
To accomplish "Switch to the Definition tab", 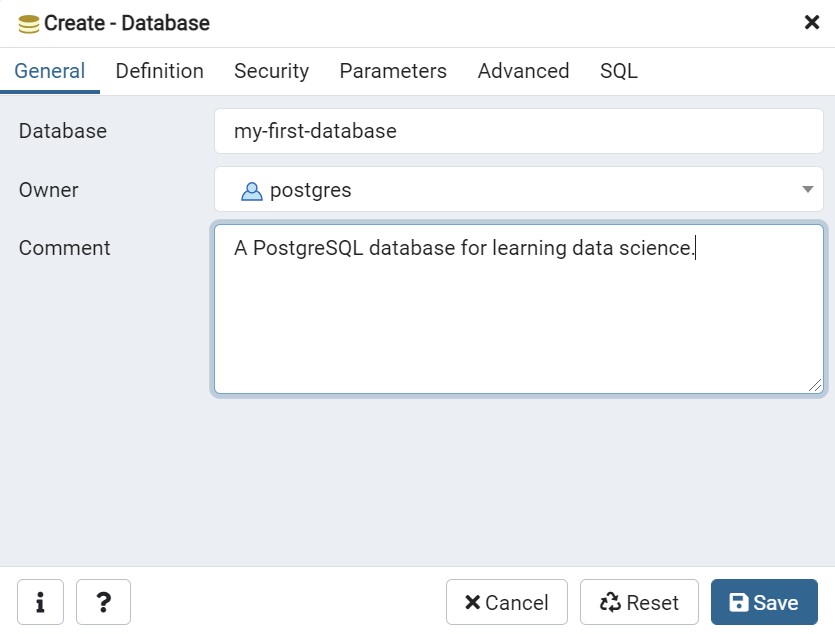I will coord(159,71).
